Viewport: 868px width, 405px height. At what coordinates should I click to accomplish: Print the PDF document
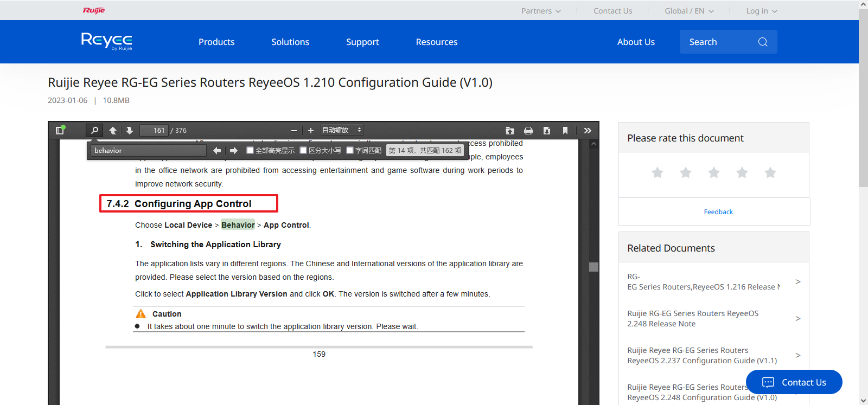[528, 130]
